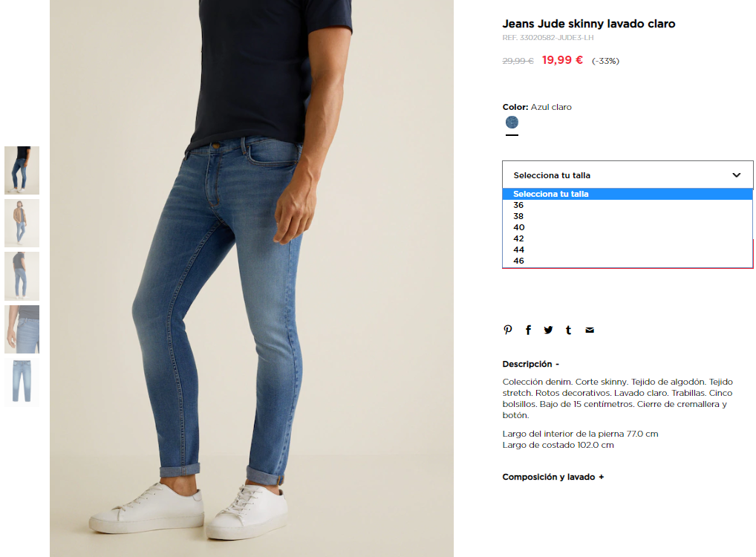Share product on Tumblr
This screenshot has height=557, width=756.
click(568, 330)
